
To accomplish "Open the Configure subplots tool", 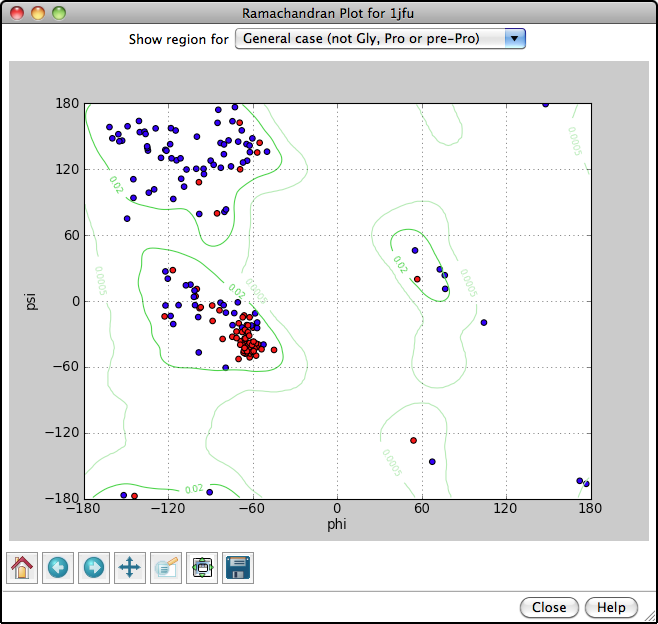I will click(x=202, y=568).
